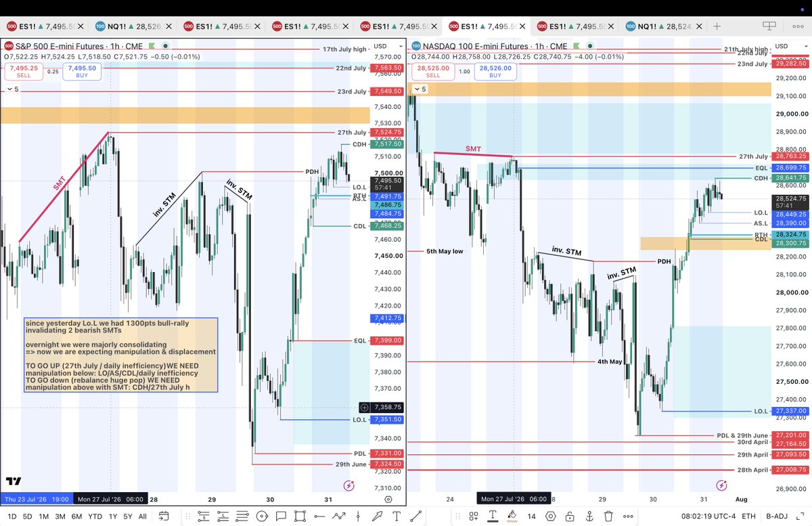
Task: Click the lightning icon on the S&P chart
Action: point(348,485)
